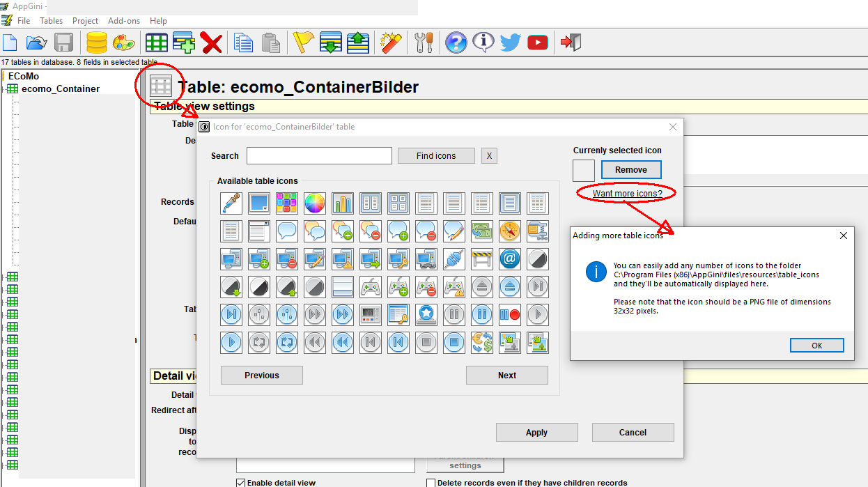Open the paint palette theme icon
Screen dimensions: 868x487
[x=124, y=42]
